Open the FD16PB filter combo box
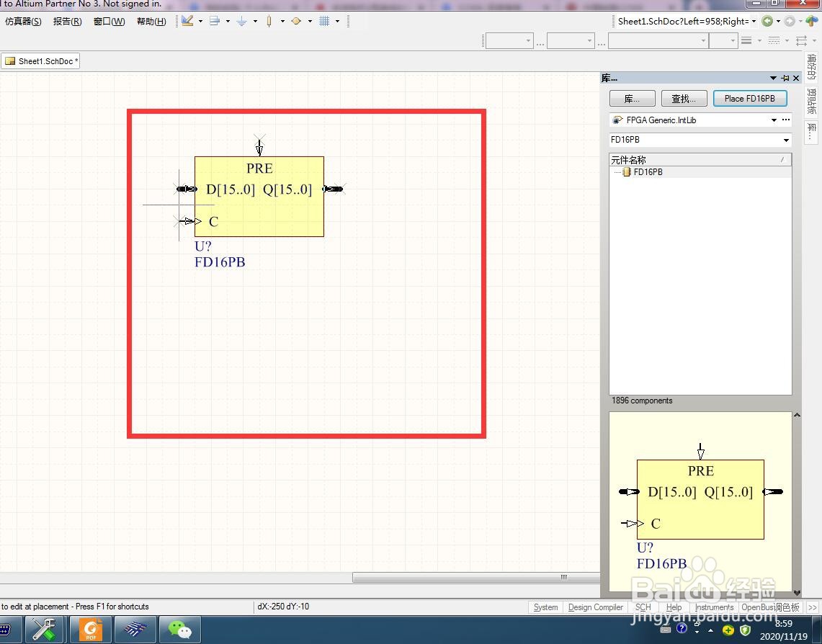 click(x=700, y=140)
